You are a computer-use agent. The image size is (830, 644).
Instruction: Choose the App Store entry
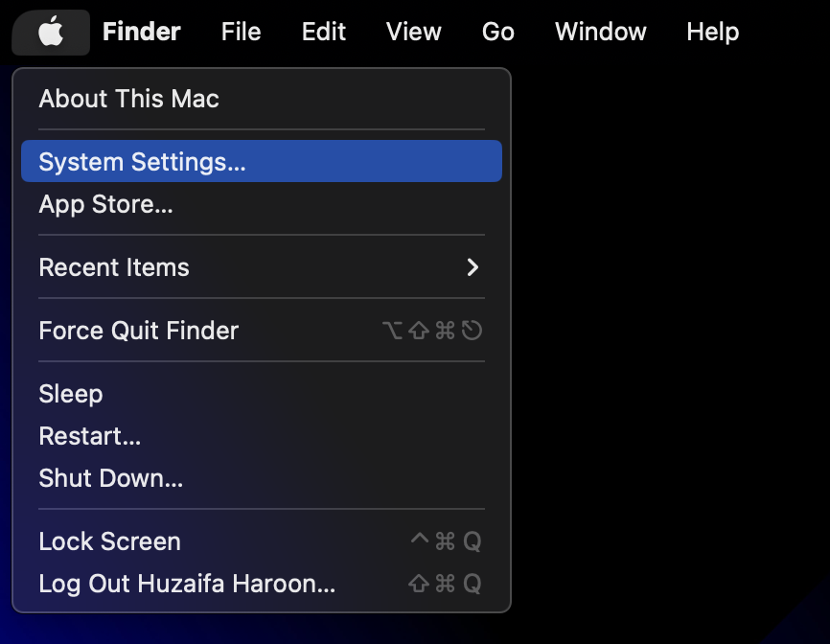(105, 204)
